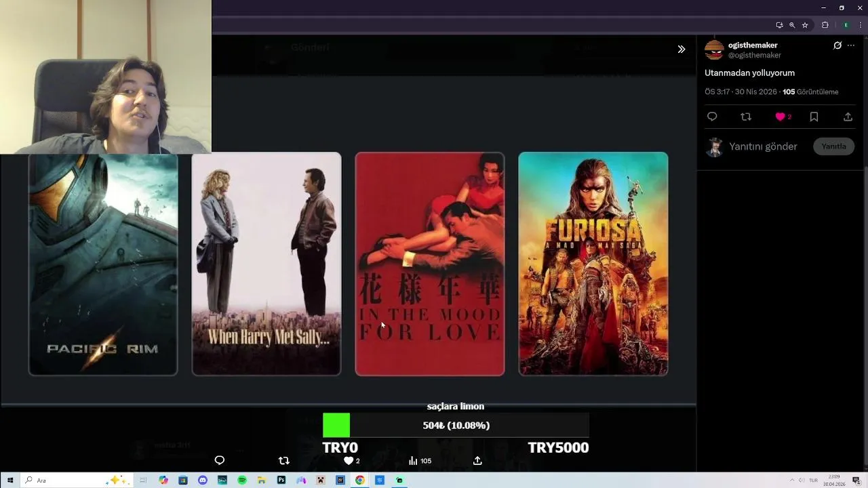Open the @ogisthemaker handle link

pyautogui.click(x=755, y=56)
